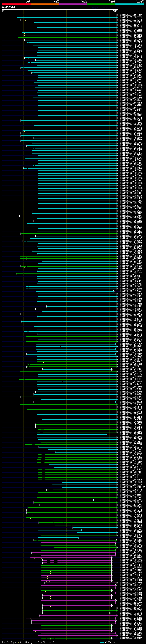The width and height of the screenshot is (146, 644).
Task: Select hit label UniRef100_P46502
Action: click(131, 392)
